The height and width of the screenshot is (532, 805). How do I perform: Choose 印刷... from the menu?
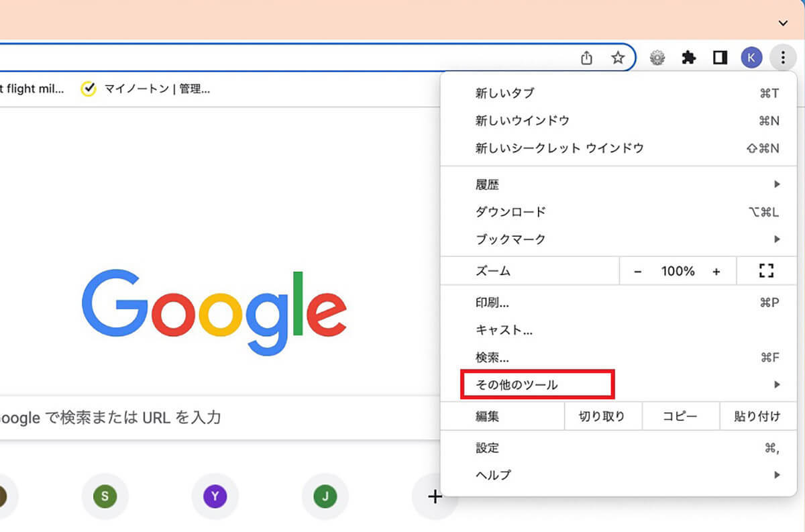(618, 303)
